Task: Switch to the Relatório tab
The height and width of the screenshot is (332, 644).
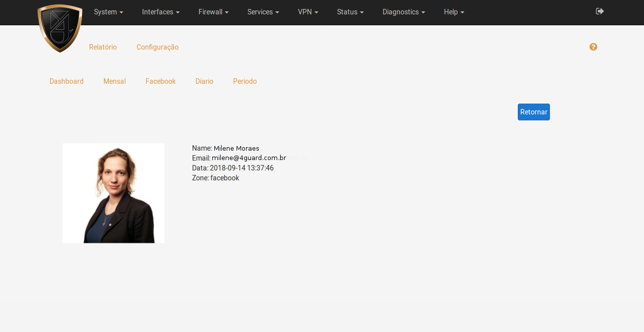Action: point(103,47)
